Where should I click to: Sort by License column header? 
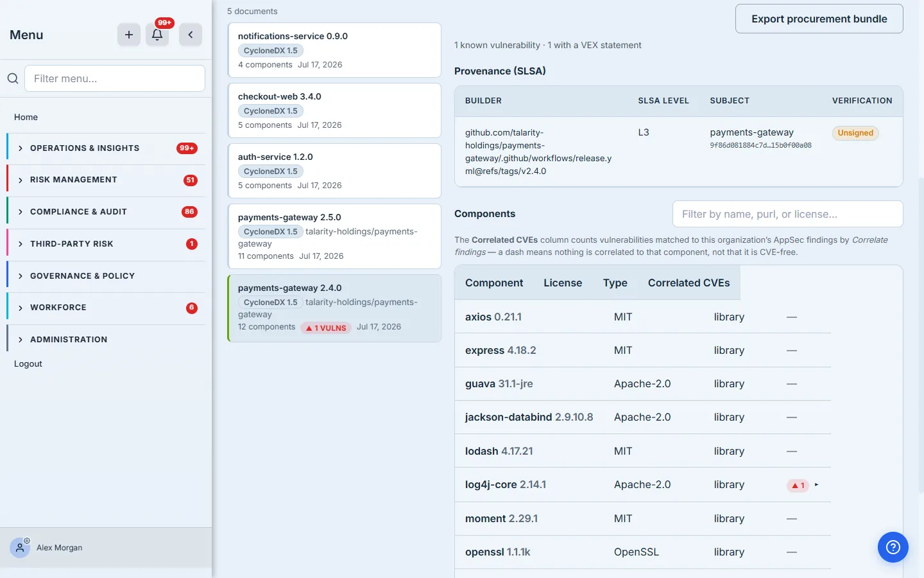point(563,283)
